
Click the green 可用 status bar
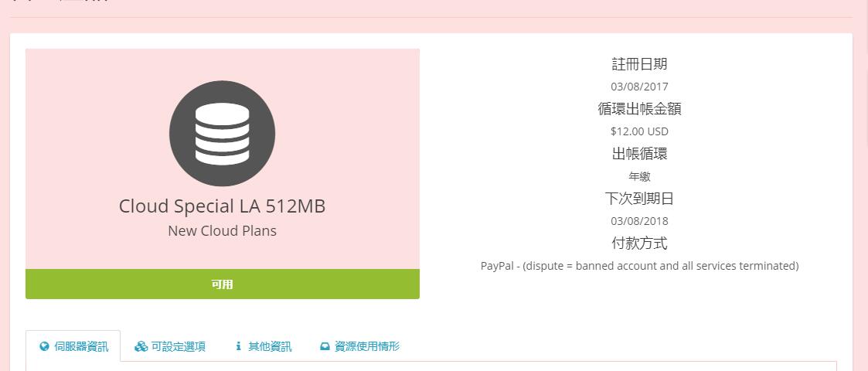pos(223,284)
